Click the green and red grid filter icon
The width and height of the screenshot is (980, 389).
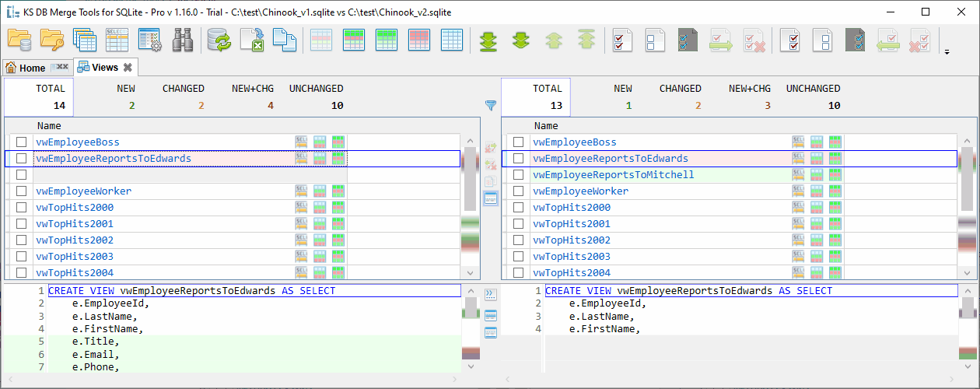[355, 40]
